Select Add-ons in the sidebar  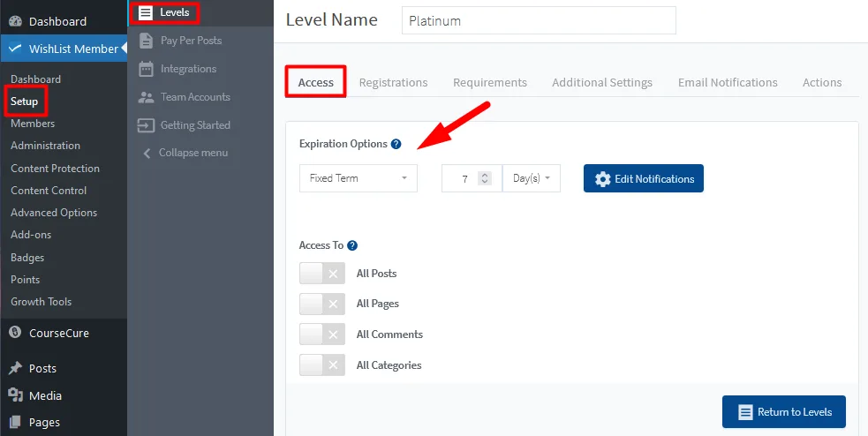click(x=31, y=235)
